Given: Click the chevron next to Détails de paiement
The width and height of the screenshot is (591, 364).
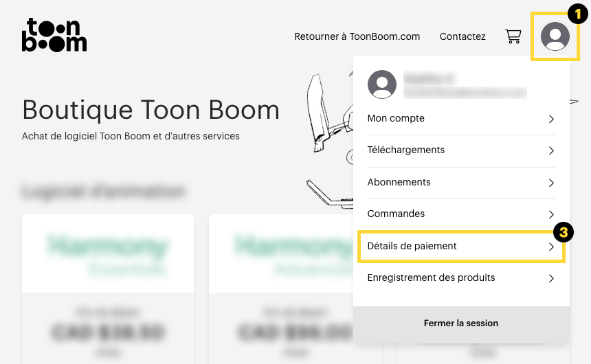Looking at the screenshot, I should (551, 247).
